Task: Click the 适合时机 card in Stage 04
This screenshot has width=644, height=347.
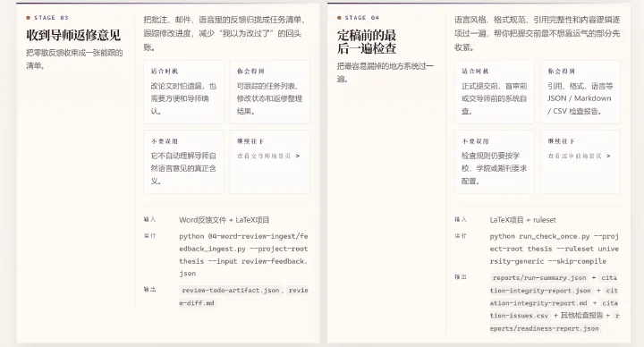Action: tap(495, 92)
